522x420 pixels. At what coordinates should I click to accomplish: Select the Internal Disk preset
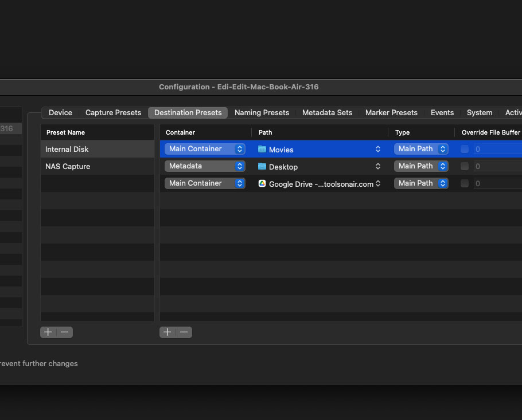pyautogui.click(x=67, y=149)
